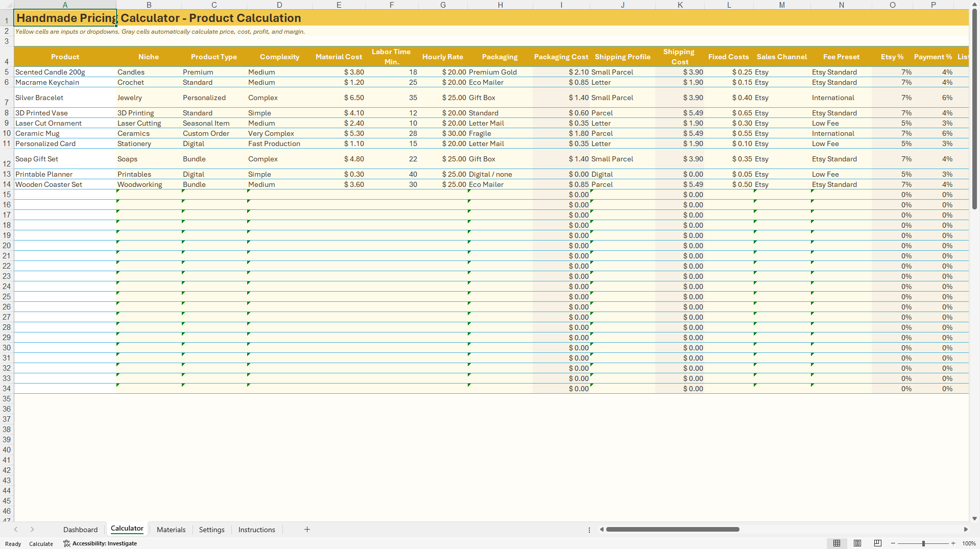Open the Materials sheet tab
Image resolution: width=980 pixels, height=549 pixels.
[171, 530]
